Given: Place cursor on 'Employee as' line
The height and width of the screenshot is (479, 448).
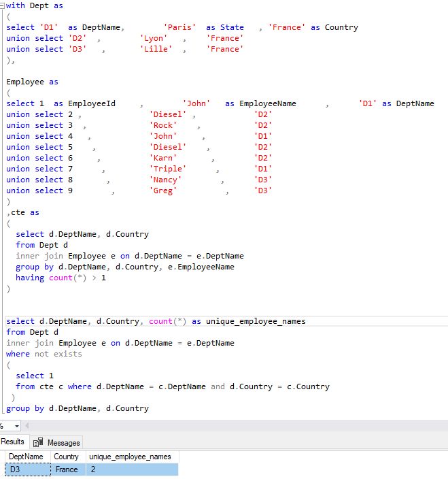Looking at the screenshot, I should click(x=32, y=82).
